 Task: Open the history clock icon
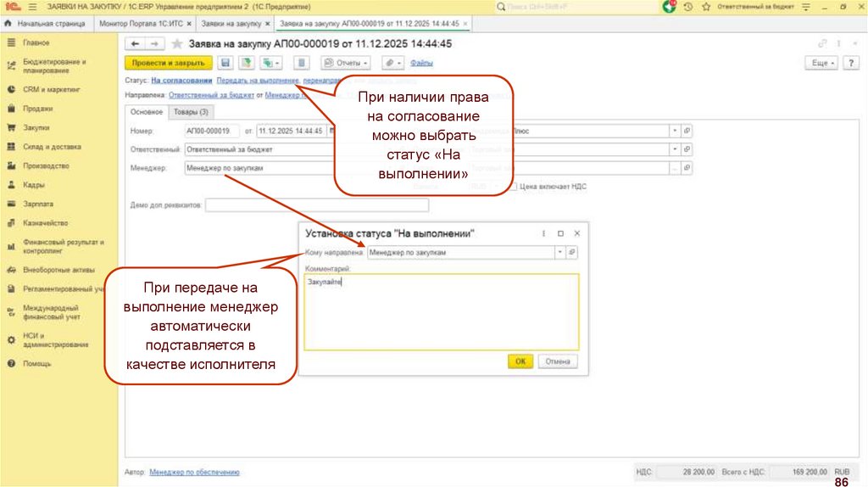(x=688, y=7)
